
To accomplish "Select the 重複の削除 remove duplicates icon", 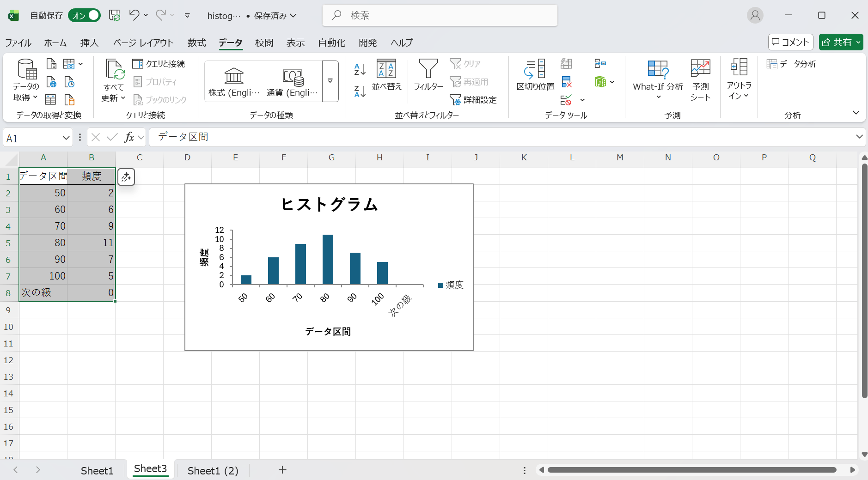I will click(x=567, y=82).
